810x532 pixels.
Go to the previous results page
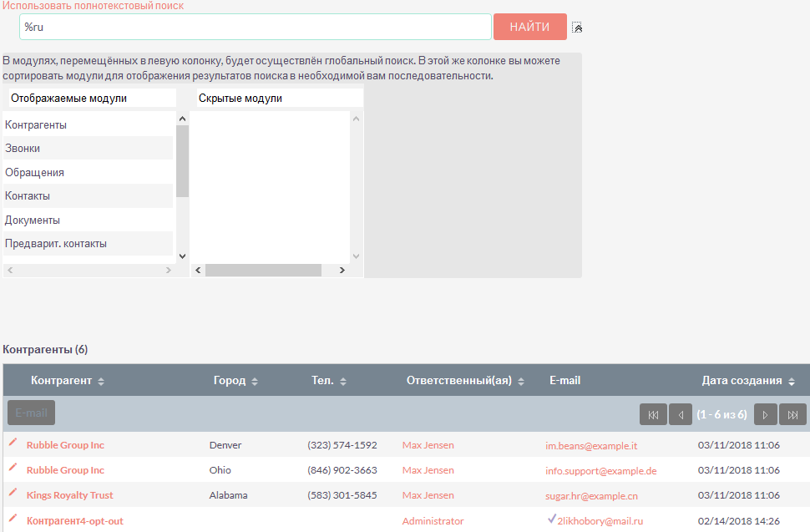681,414
